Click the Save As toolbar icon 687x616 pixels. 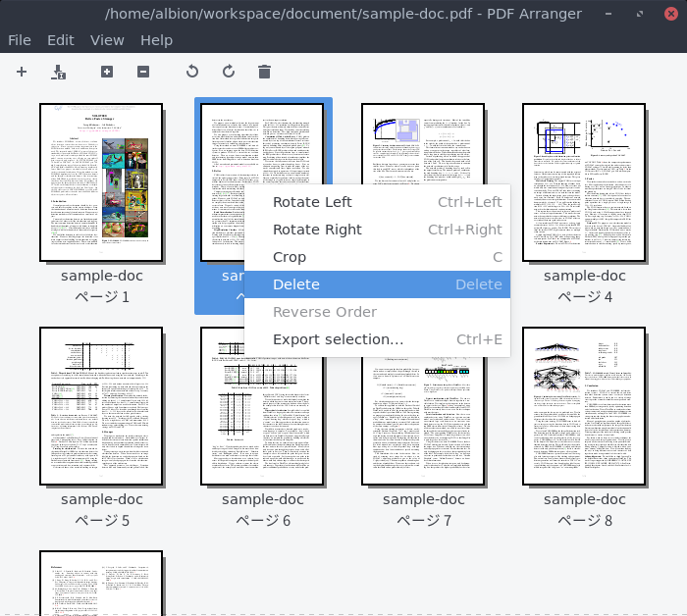(58, 72)
